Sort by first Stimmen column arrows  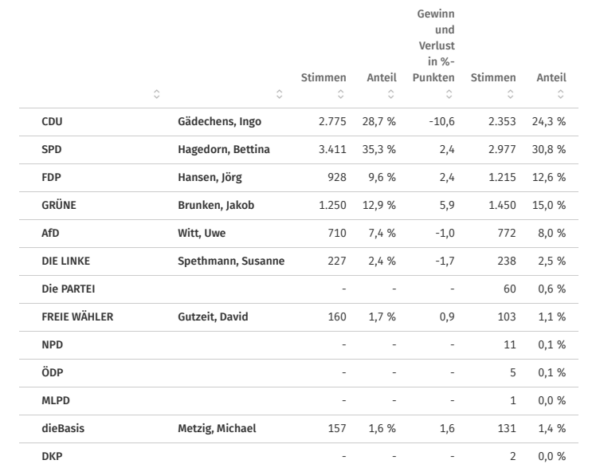[341, 94]
